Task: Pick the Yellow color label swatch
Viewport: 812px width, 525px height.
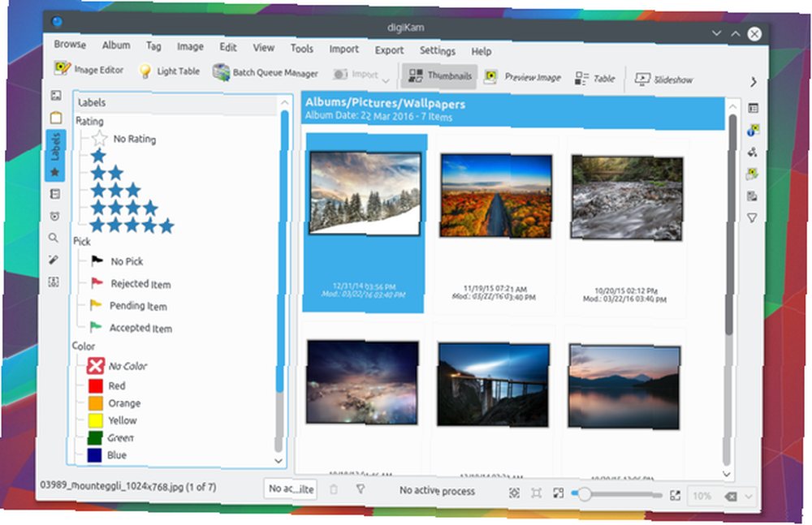Action: pyautogui.click(x=95, y=420)
